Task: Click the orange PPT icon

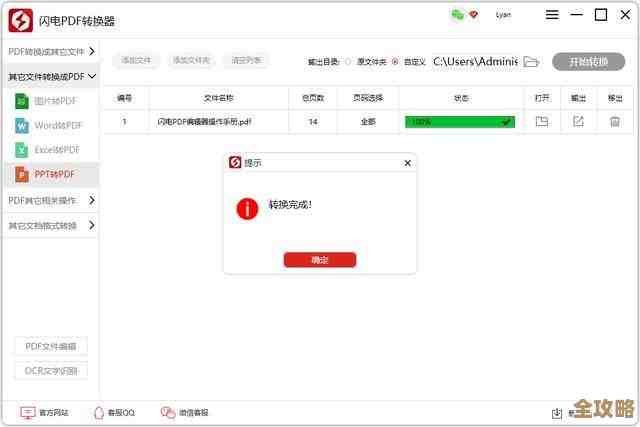Action: click(x=22, y=174)
